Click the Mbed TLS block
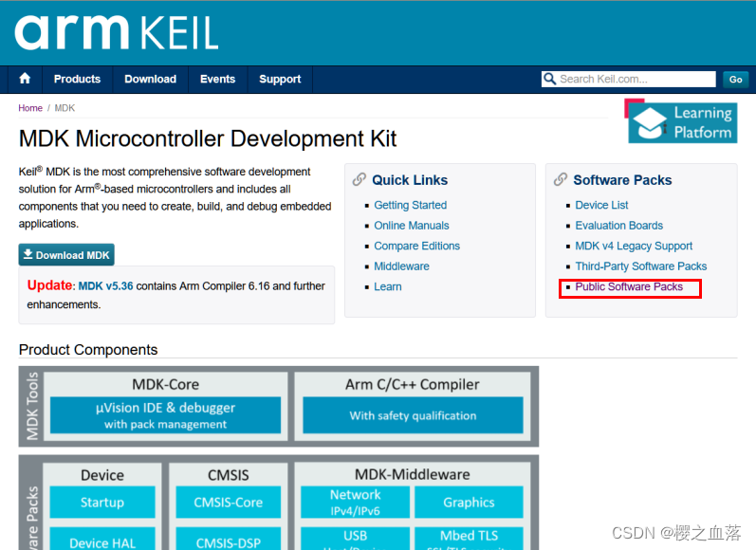This screenshot has width=756, height=550. click(x=469, y=539)
